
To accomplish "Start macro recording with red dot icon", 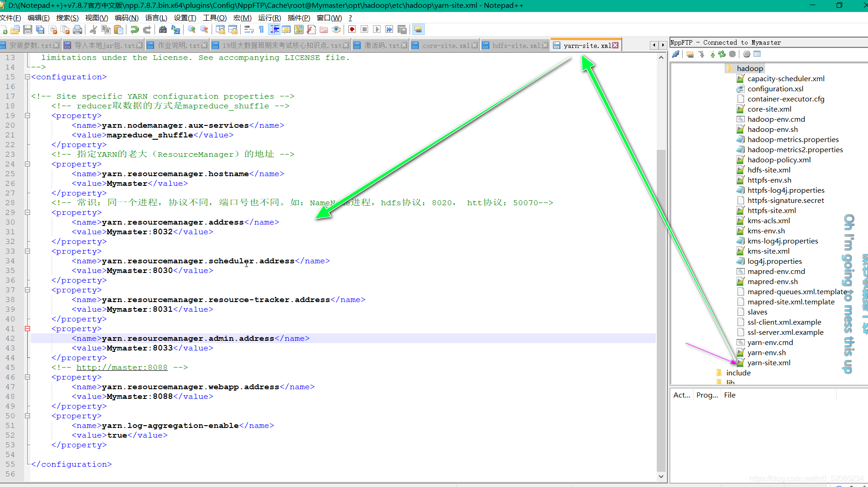I will 352,30.
